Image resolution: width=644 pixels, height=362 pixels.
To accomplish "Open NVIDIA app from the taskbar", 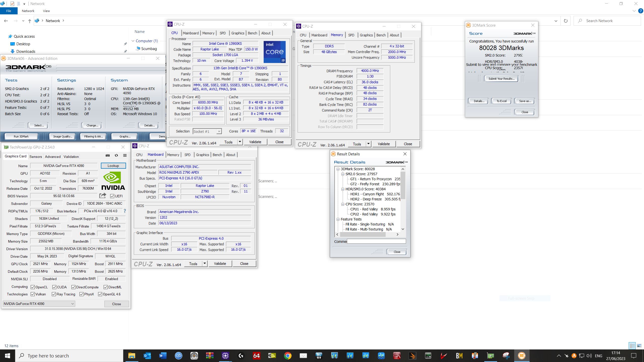I will tap(272, 356).
